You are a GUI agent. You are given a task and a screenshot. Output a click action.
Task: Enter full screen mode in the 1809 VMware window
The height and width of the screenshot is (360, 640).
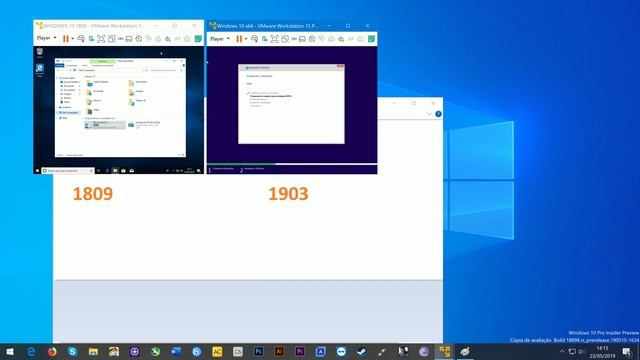[101, 39]
